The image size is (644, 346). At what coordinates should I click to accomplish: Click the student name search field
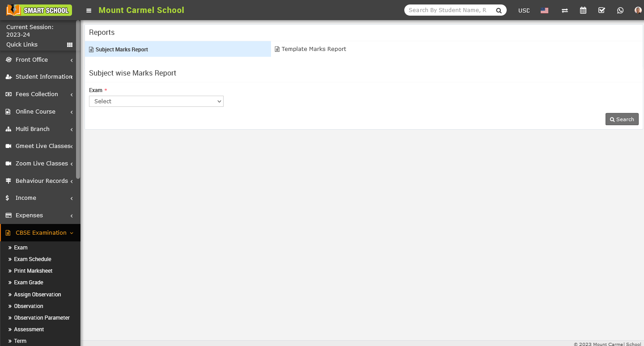pos(448,10)
